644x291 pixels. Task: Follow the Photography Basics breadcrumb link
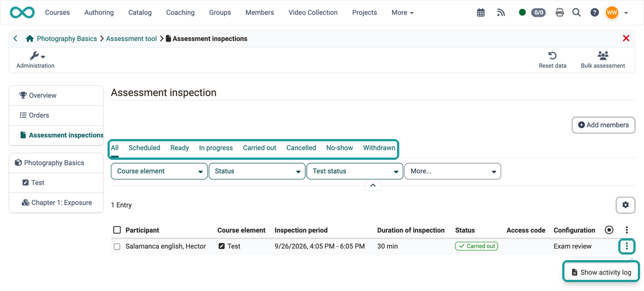pyautogui.click(x=67, y=39)
